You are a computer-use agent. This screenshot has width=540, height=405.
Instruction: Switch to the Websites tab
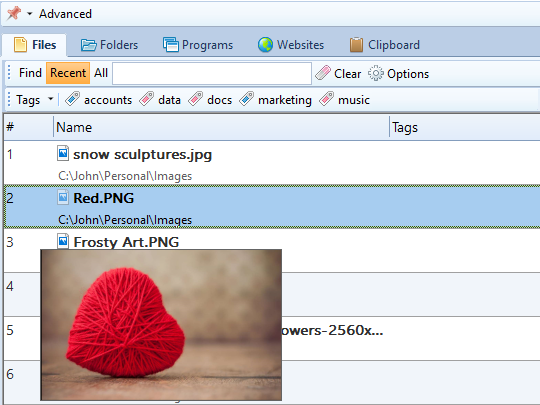pos(291,45)
